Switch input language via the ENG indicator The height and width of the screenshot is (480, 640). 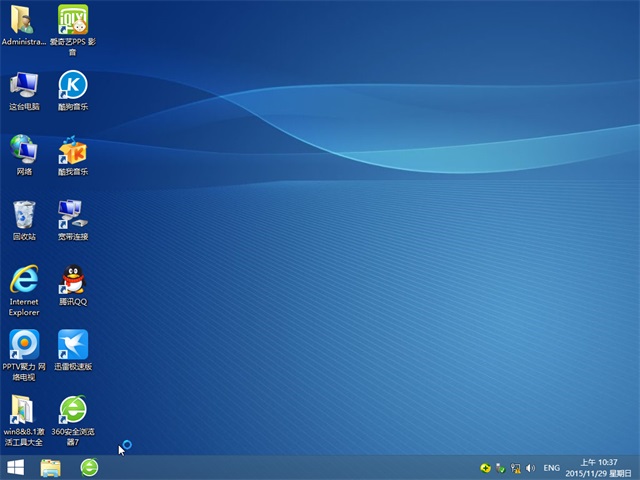coord(551,467)
